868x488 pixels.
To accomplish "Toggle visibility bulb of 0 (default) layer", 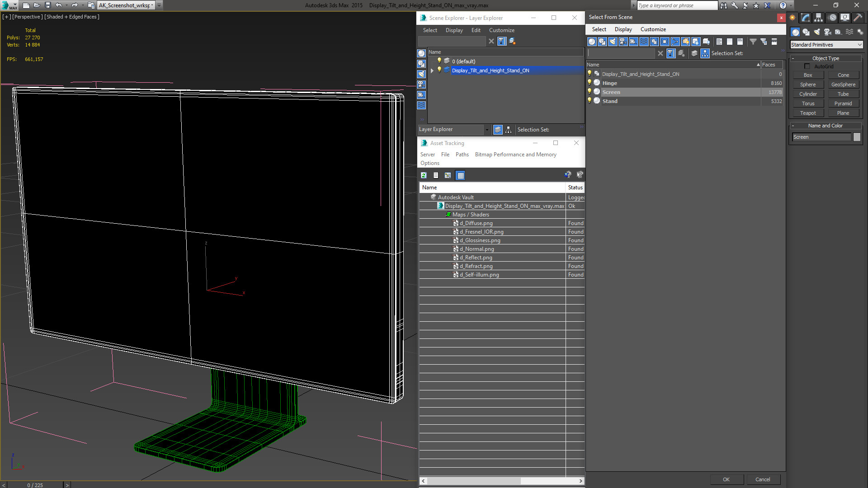I will pyautogui.click(x=439, y=61).
